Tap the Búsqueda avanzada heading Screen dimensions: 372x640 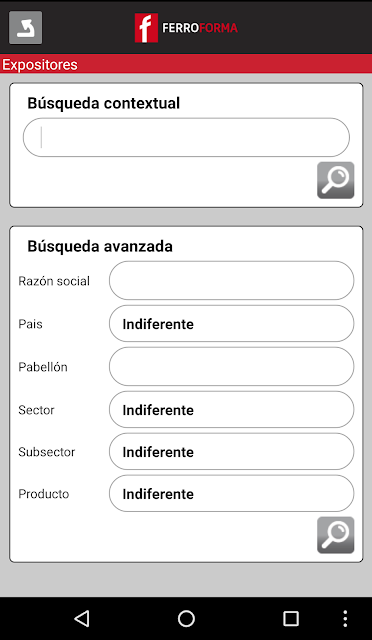tap(100, 247)
